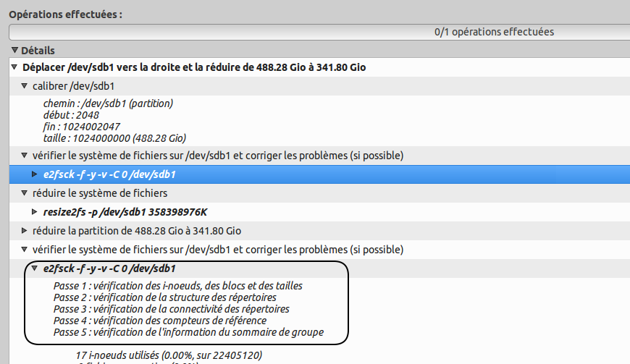Viewport: 630px width, 364px height.
Task: Collapse the "calibrer /dev/sdb1" step triangle
Action: pyautogui.click(x=25, y=86)
